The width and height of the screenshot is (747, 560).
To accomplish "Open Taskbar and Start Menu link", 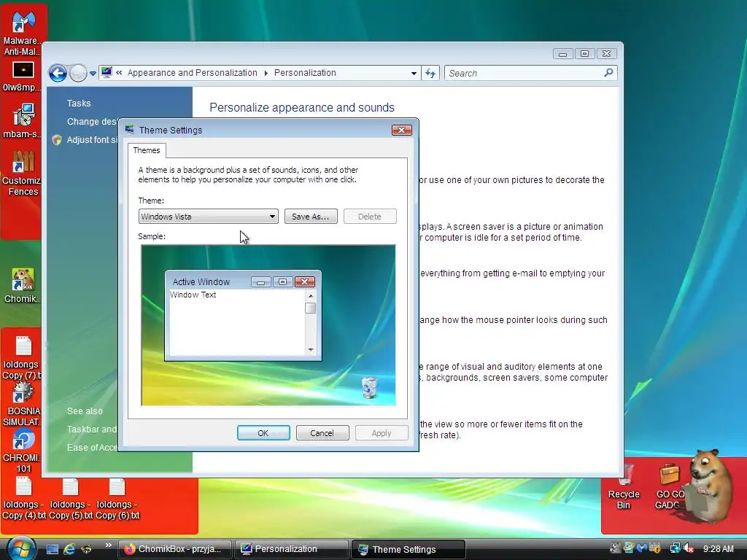I will coord(91,429).
